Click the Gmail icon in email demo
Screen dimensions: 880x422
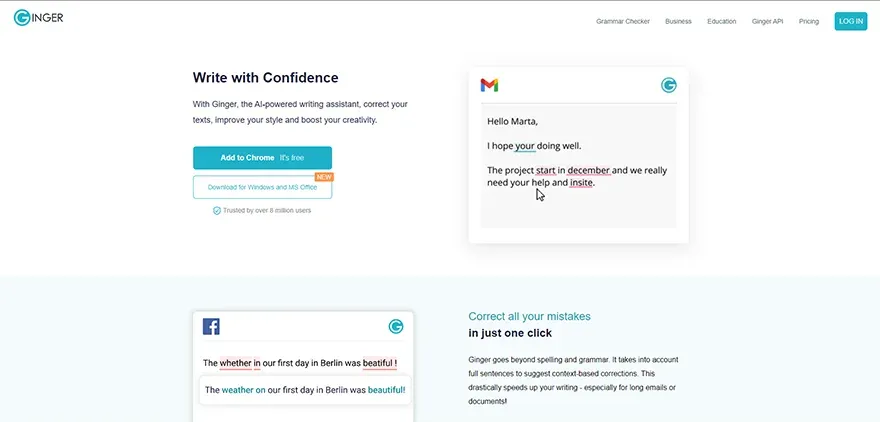[489, 85]
